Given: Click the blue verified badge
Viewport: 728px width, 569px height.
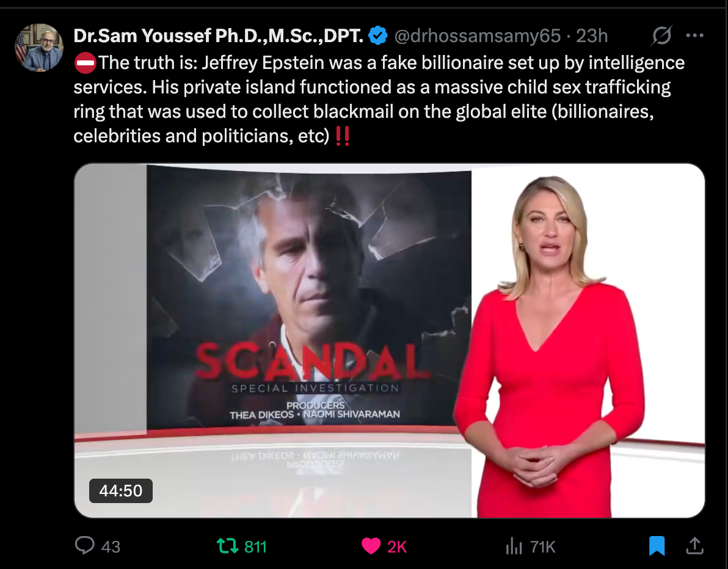Looking at the screenshot, I should [x=378, y=36].
